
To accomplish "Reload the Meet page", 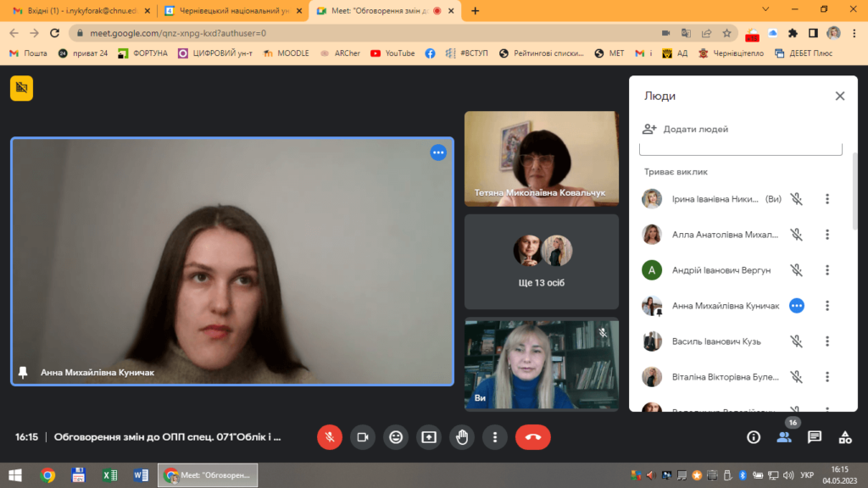I will click(54, 33).
